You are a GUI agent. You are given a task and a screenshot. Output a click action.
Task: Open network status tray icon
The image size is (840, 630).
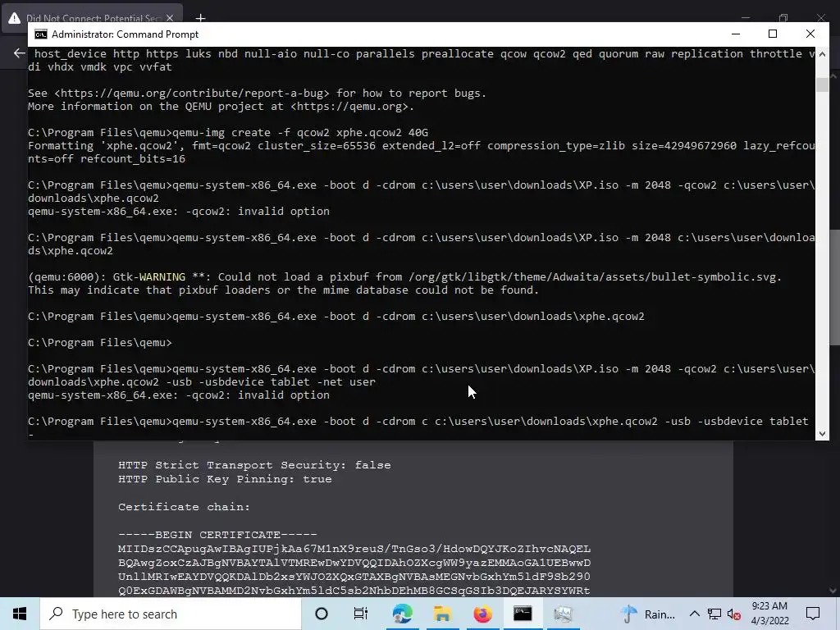714,614
